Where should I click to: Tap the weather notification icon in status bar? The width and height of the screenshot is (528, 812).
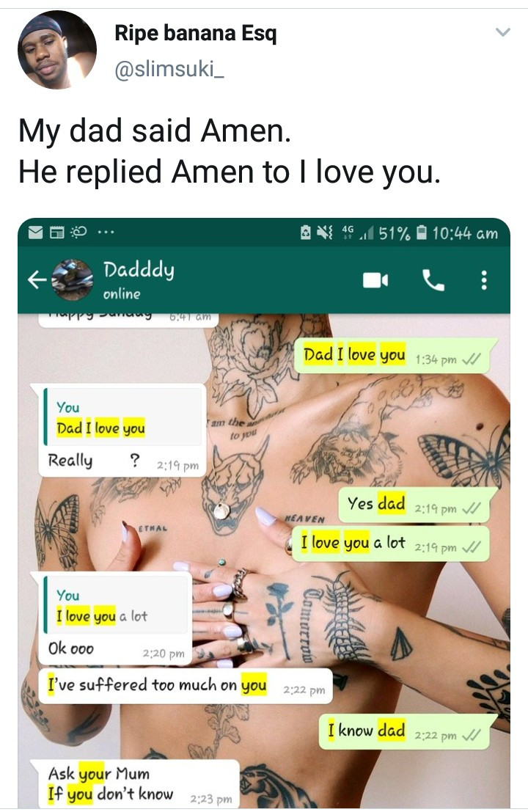(x=78, y=233)
